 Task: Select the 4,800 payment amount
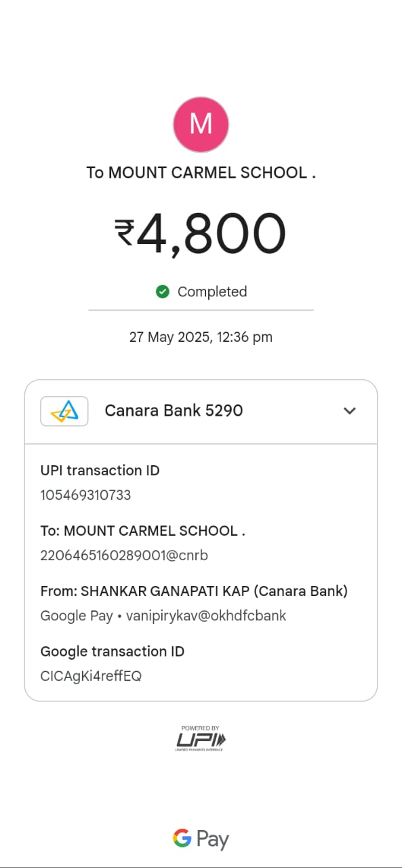(x=211, y=234)
